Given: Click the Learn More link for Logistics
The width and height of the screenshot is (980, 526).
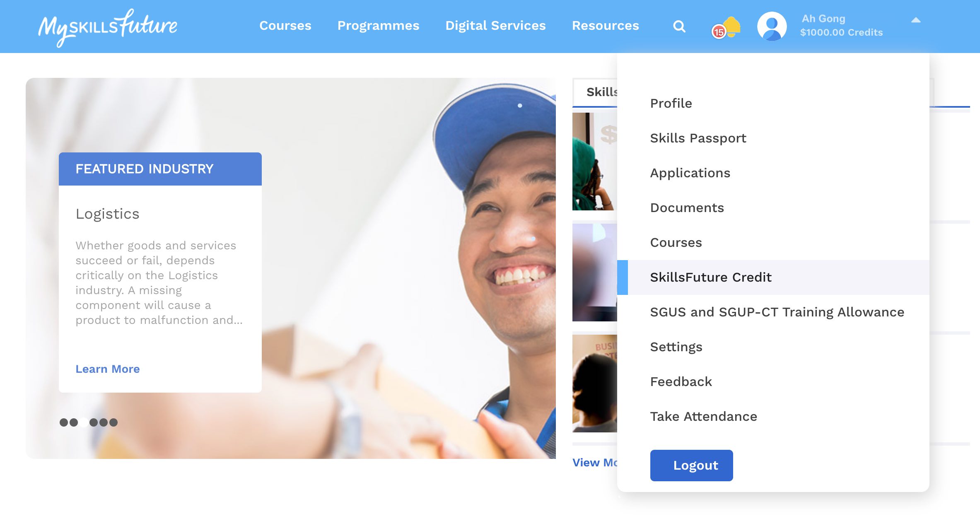Looking at the screenshot, I should (107, 369).
